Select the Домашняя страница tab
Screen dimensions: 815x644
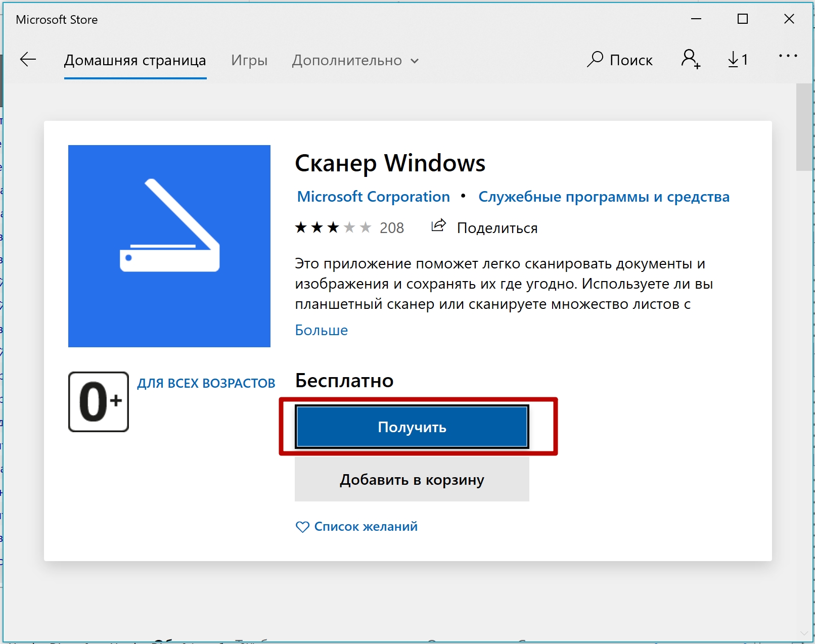[x=134, y=60]
